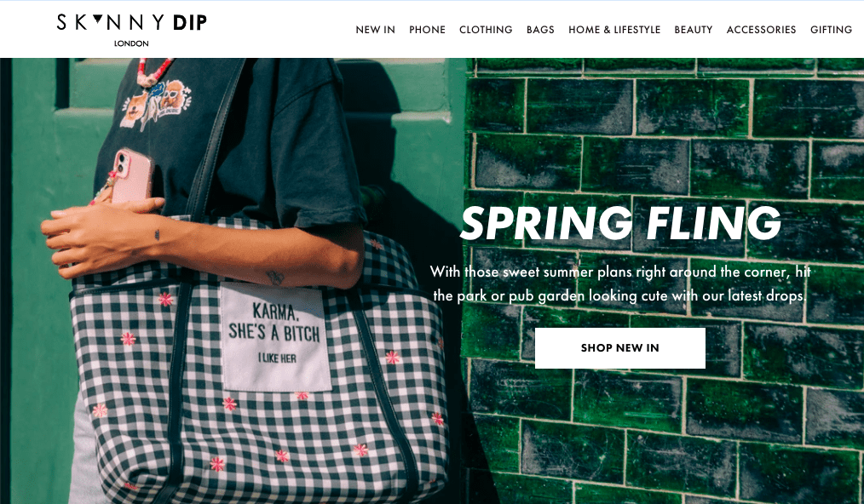Navigate to the BEAUTY category
The height and width of the screenshot is (504, 864).
coord(694,30)
